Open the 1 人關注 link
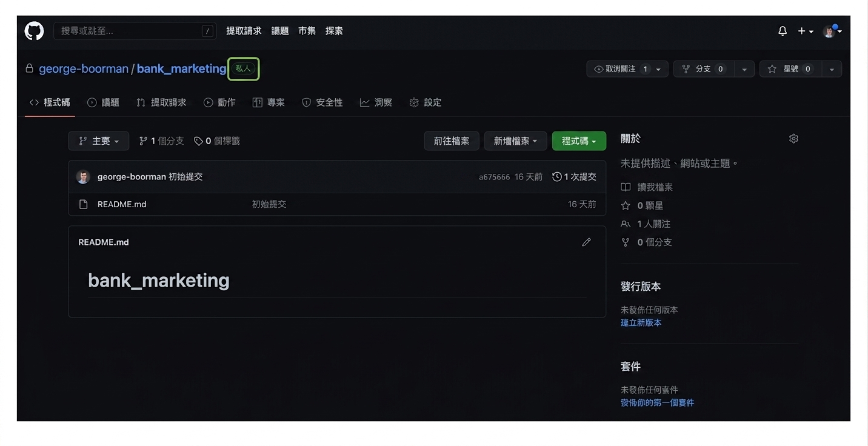The width and height of the screenshot is (868, 446). (x=646, y=224)
